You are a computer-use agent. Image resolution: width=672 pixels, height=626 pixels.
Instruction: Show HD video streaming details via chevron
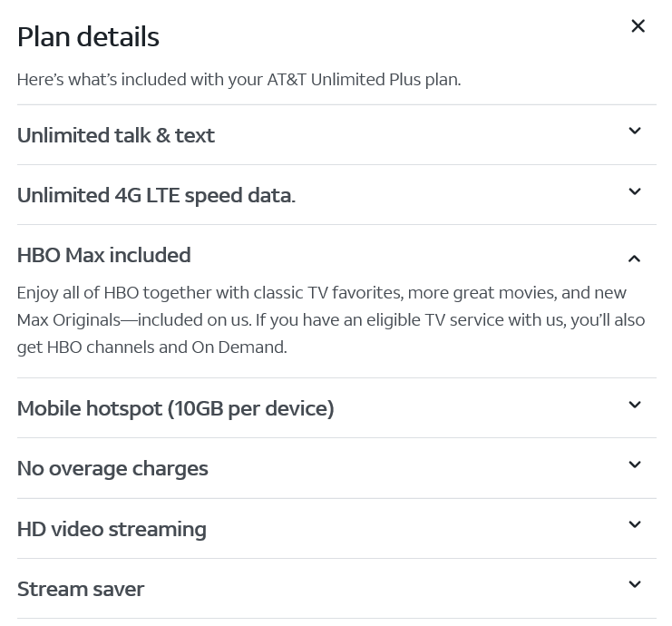click(635, 524)
